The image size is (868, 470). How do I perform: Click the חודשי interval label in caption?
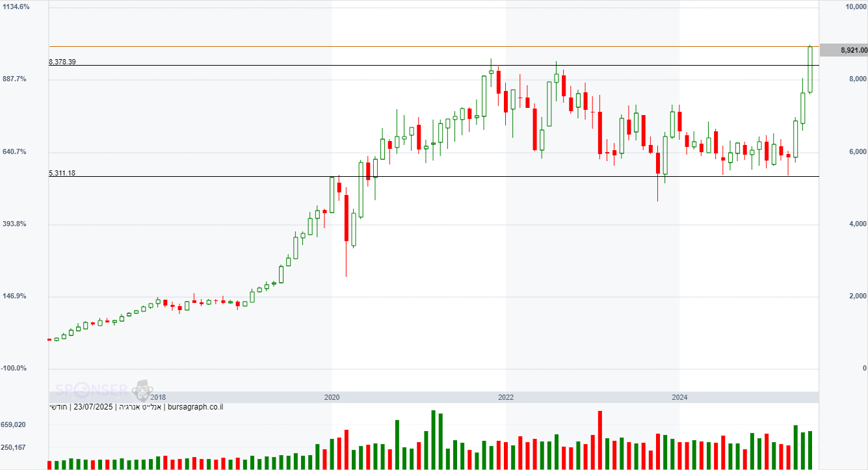(59, 407)
